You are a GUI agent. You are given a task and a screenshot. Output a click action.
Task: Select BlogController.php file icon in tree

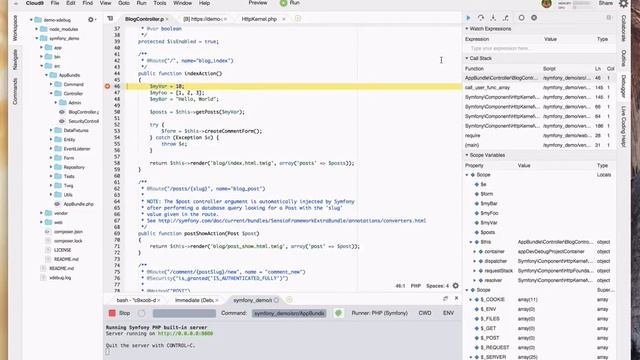[62, 112]
